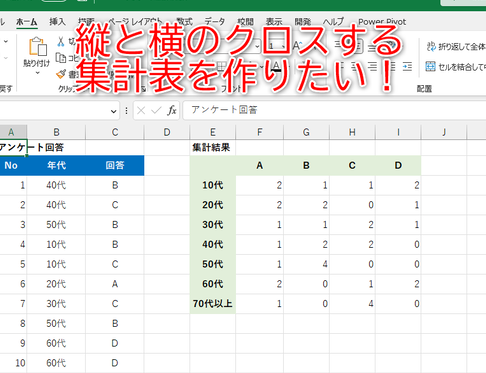Screen dimensions: 486x373
Task: Click summary column header D in green row
Action: coord(398,165)
